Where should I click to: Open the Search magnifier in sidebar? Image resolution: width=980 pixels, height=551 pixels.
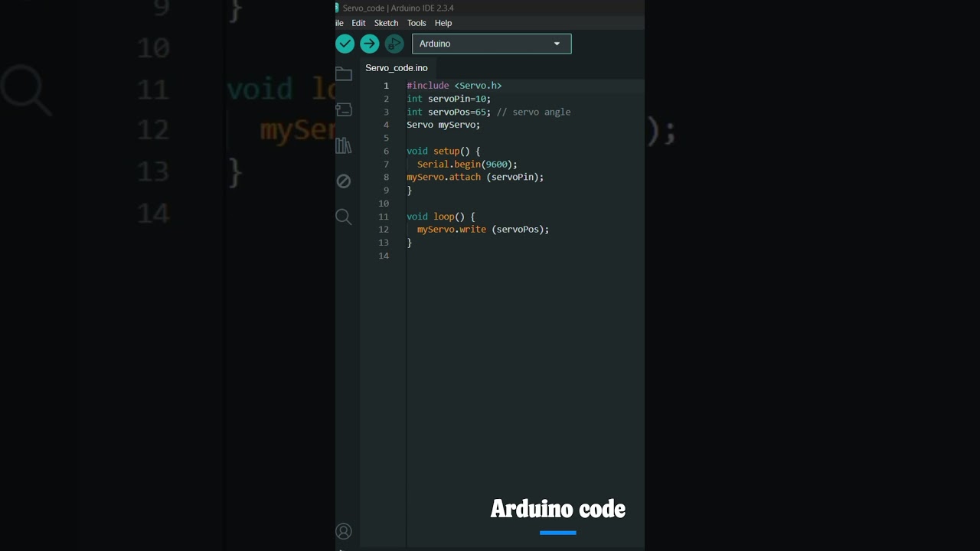click(x=344, y=217)
